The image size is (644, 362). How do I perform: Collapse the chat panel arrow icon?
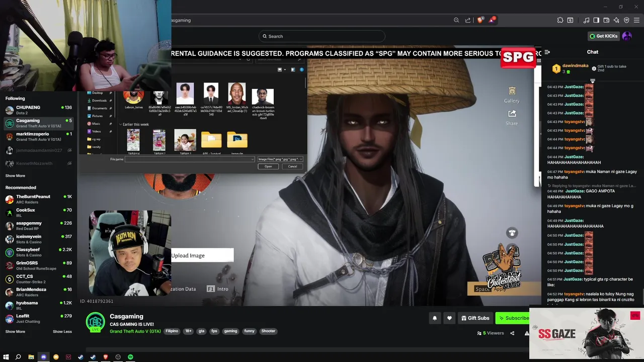[x=547, y=52]
